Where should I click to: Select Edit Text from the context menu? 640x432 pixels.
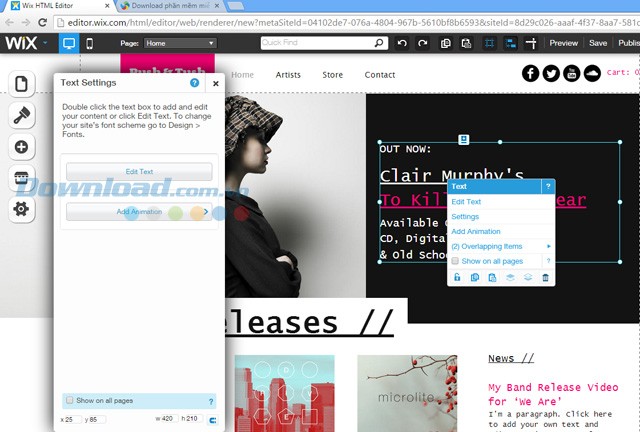(x=466, y=202)
